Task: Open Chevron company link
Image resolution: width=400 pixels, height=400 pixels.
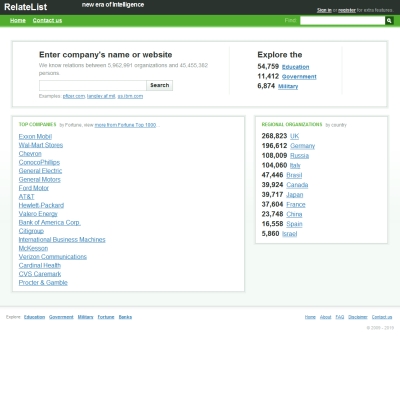Action: click(x=30, y=154)
